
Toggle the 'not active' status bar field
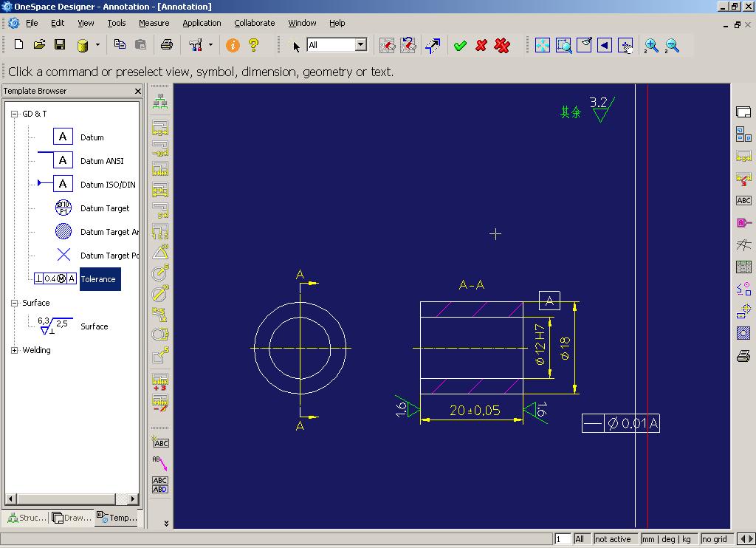614,539
